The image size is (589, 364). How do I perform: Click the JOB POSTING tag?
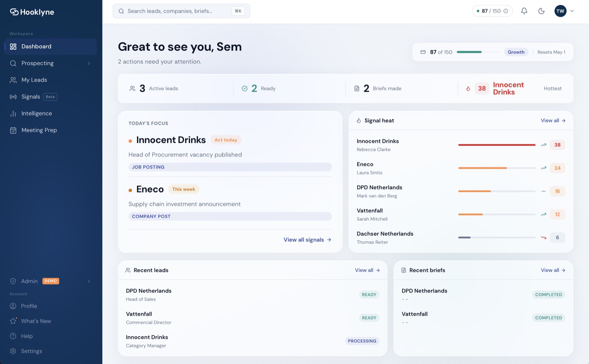(x=230, y=167)
